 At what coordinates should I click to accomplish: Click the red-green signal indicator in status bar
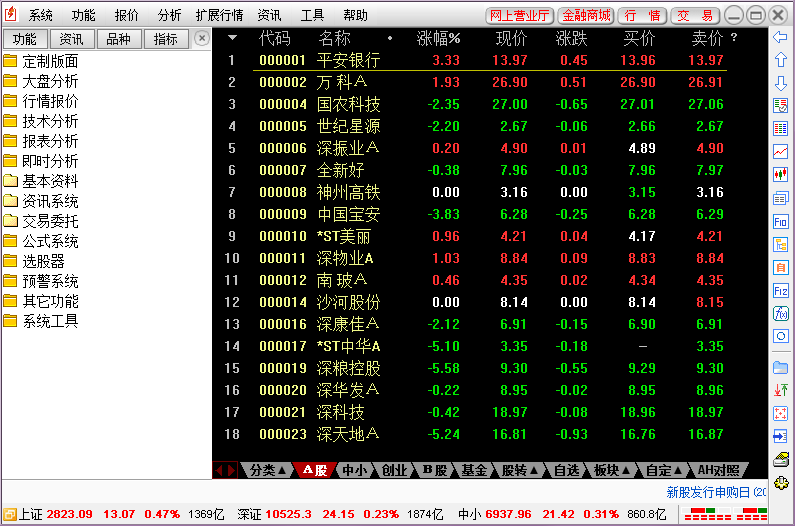726,514
